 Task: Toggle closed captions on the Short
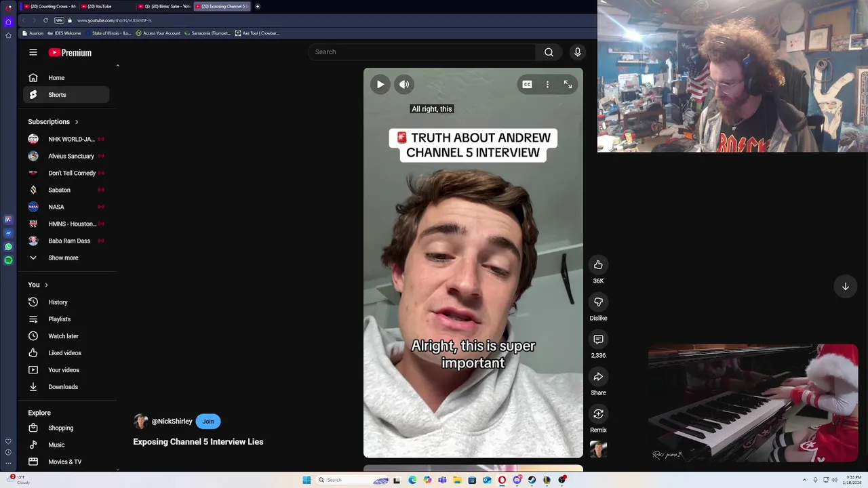click(527, 85)
